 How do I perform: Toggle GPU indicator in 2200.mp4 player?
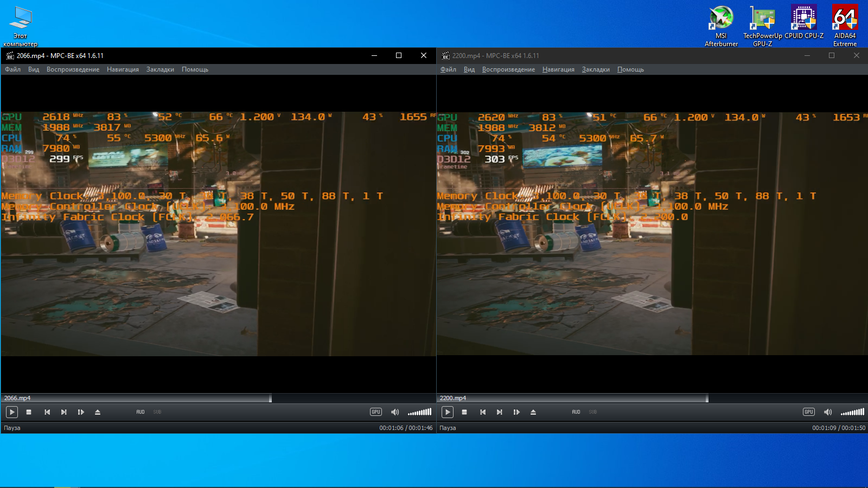click(809, 412)
